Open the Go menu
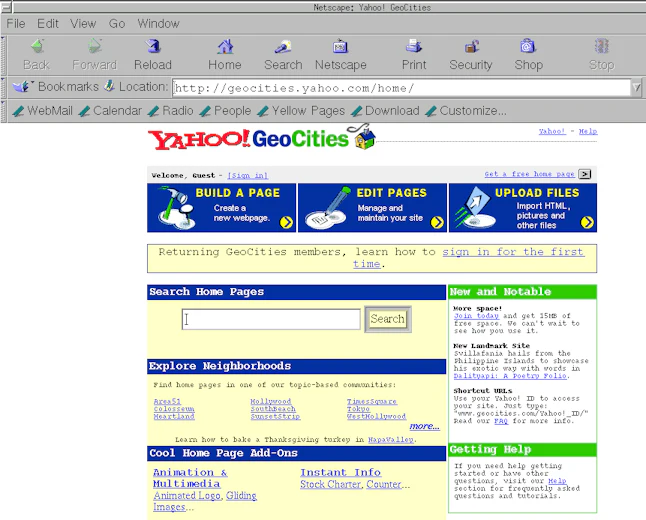 (117, 23)
